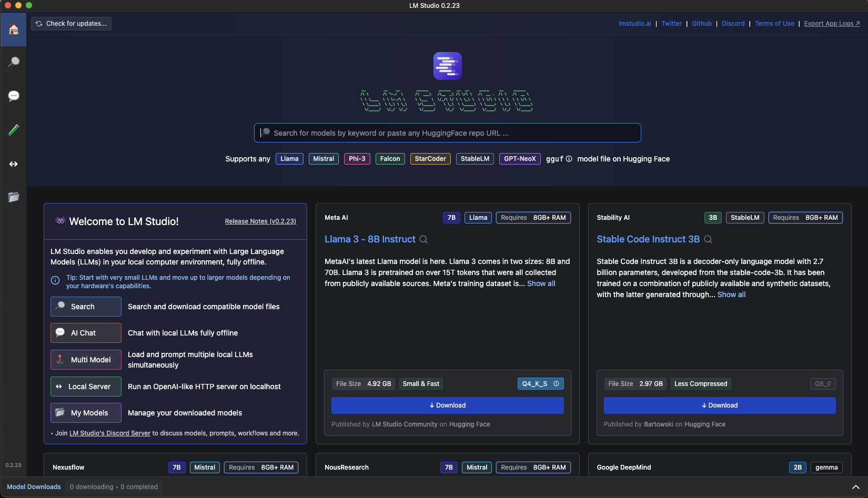
Task: Click the LM Studio logo icon
Action: pos(447,66)
